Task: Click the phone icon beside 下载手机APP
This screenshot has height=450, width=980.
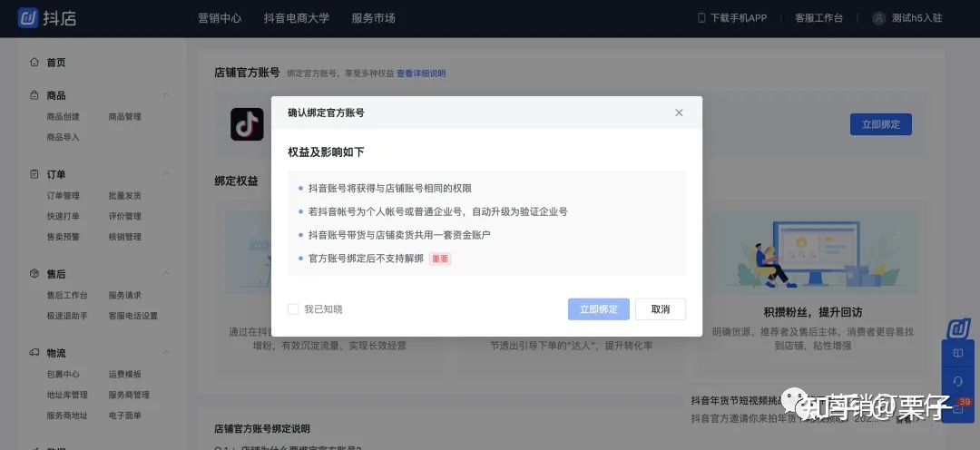Action: point(701,18)
